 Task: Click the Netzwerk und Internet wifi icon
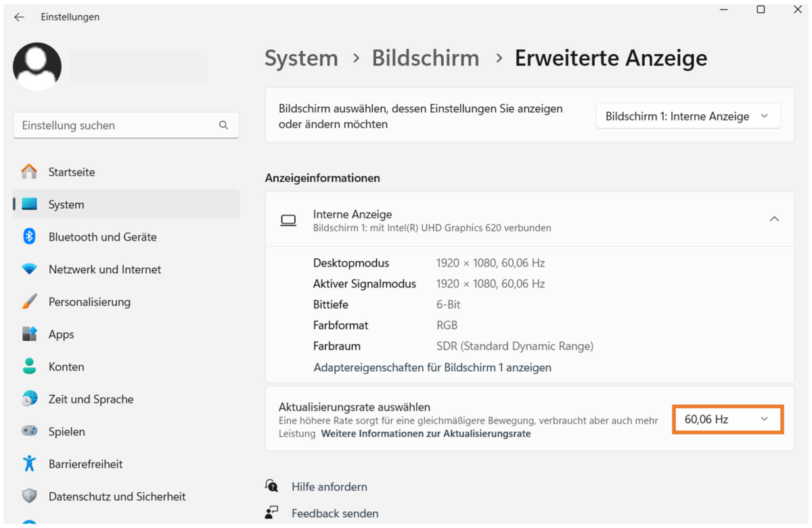coord(29,269)
